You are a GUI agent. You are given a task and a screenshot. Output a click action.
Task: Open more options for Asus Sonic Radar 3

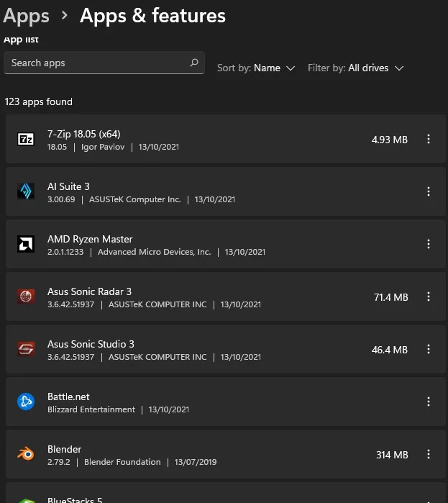pos(429,296)
